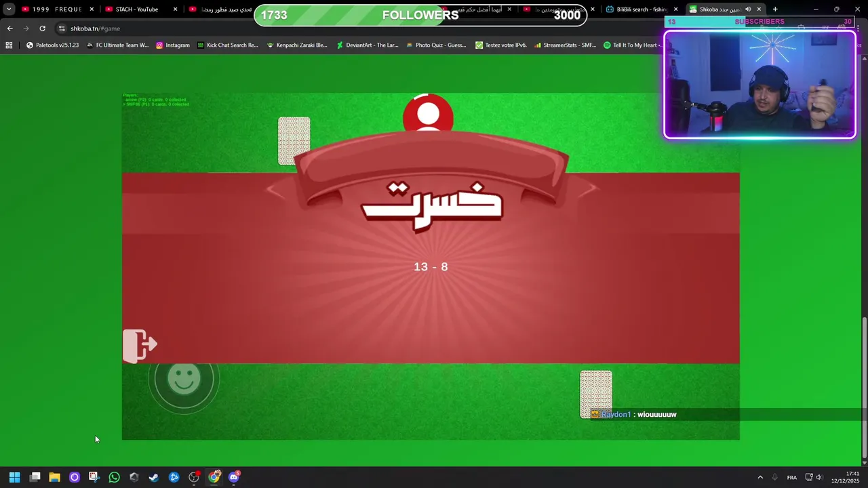Open the Instagram bookmark
The height and width of the screenshot is (488, 868).
click(x=173, y=45)
